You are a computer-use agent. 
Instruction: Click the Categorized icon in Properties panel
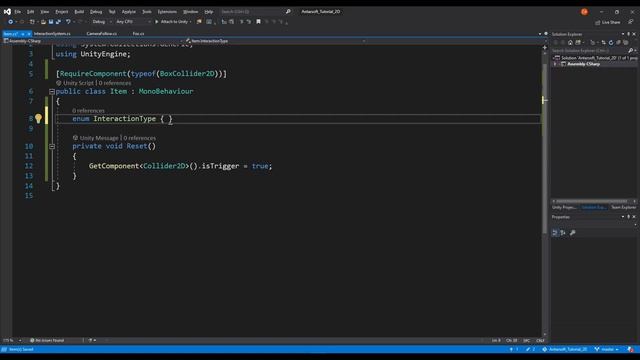coord(555,233)
